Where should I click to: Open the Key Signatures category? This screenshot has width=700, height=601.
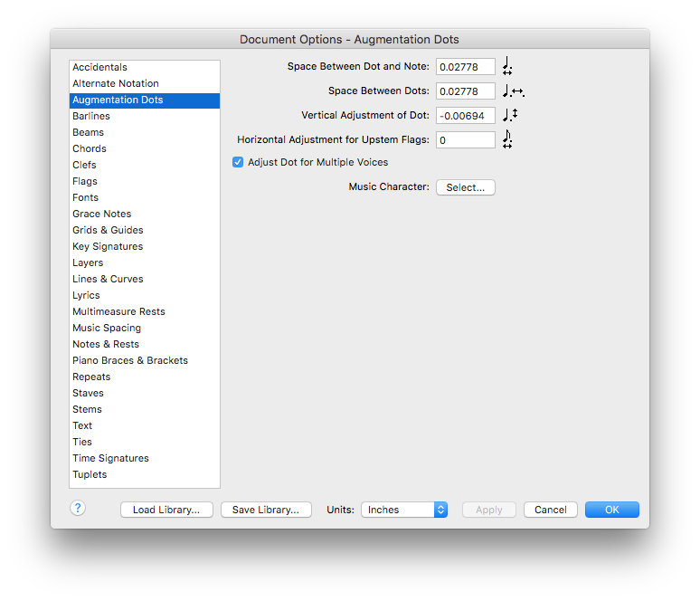click(x=145, y=247)
